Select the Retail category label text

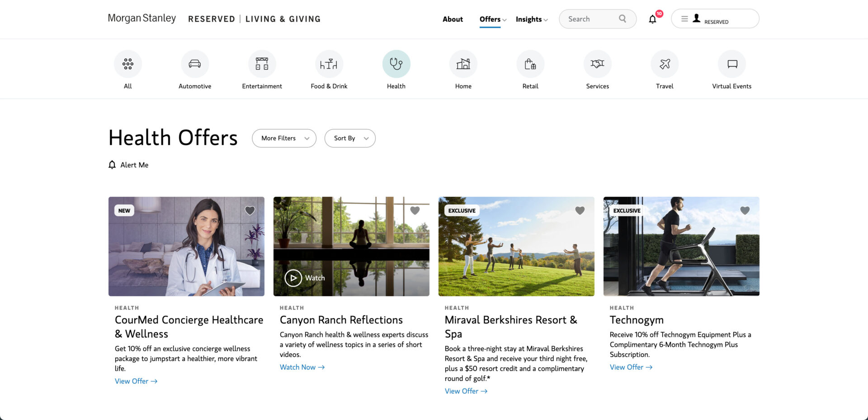tap(530, 86)
